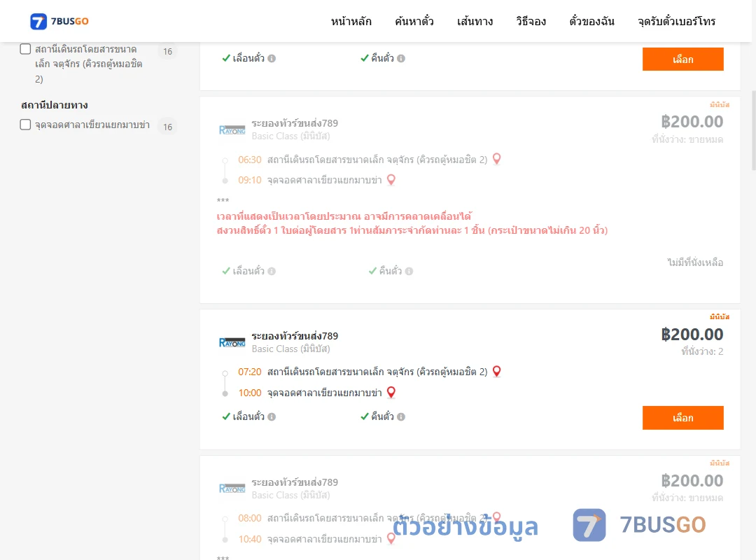Open the หน้าหลัก menu item

tap(351, 21)
